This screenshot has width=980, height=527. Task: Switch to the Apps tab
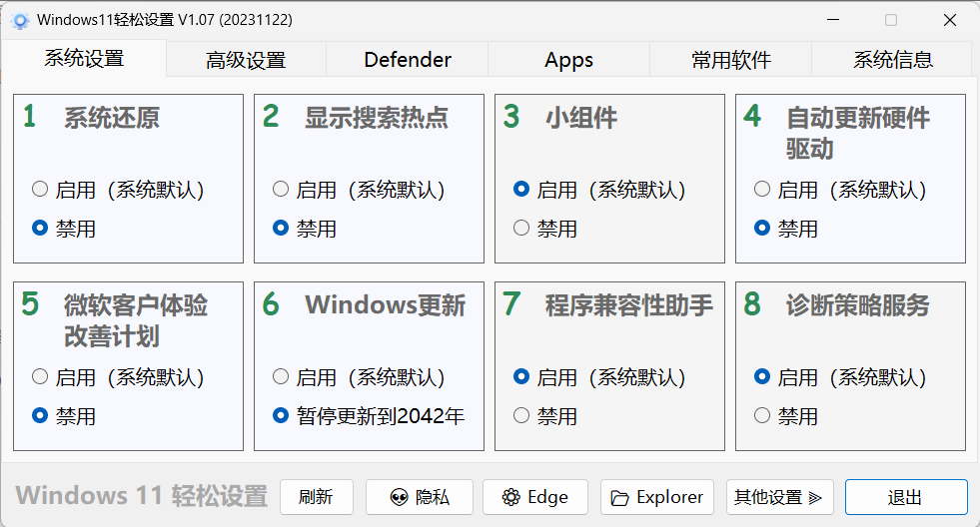coord(569,60)
